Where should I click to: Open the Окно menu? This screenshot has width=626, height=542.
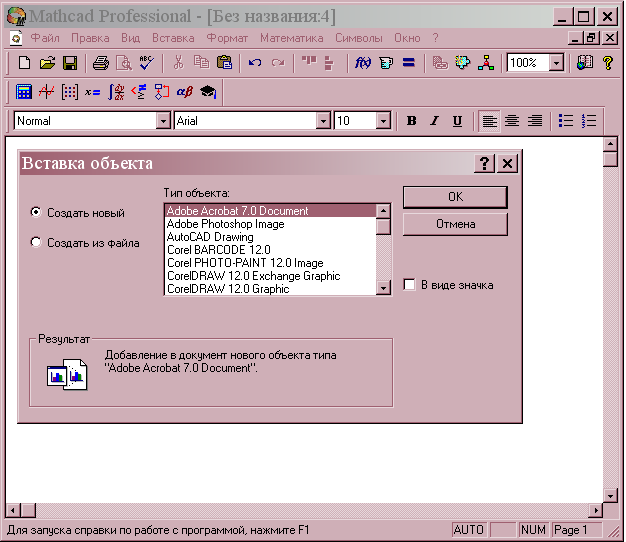tap(407, 38)
